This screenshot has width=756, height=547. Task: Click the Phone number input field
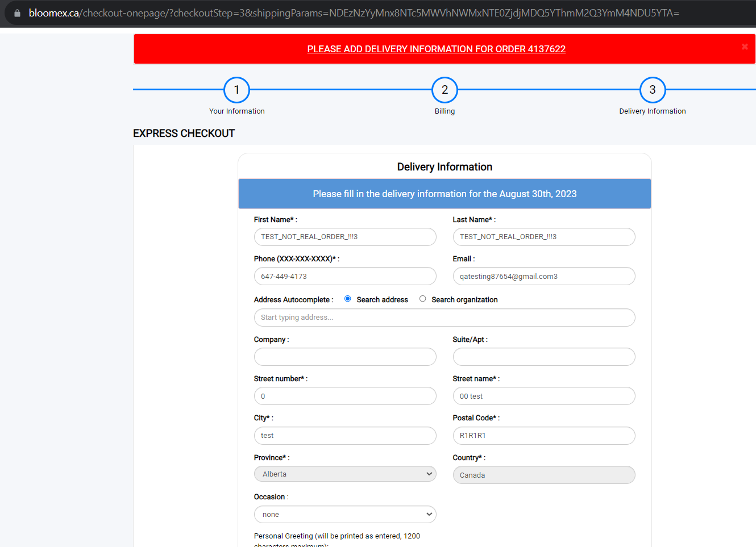[345, 276]
